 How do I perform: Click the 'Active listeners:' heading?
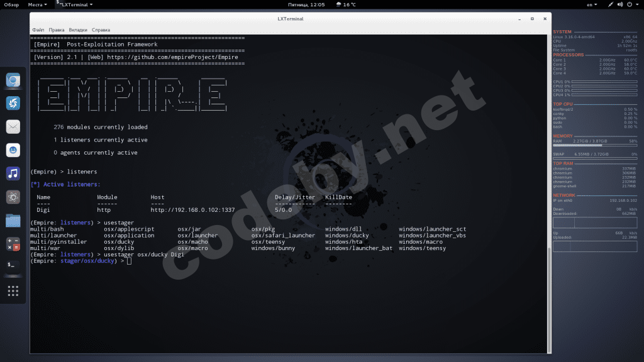coord(72,184)
